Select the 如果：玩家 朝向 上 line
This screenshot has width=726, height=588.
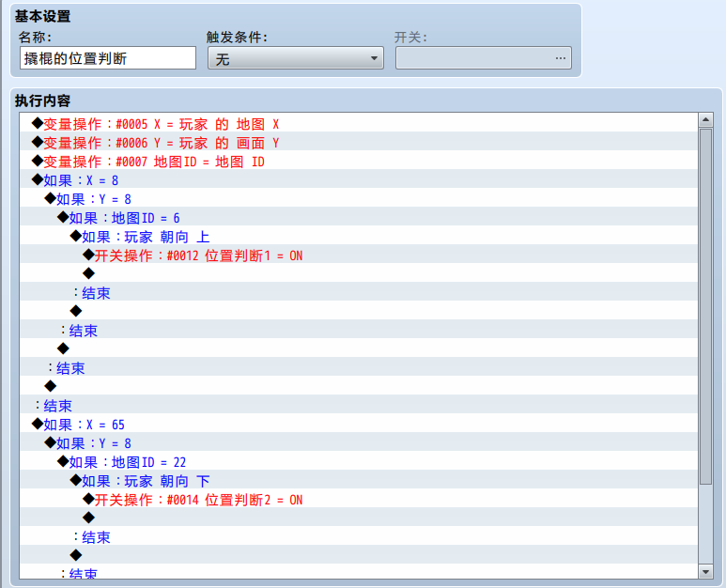(x=359, y=235)
